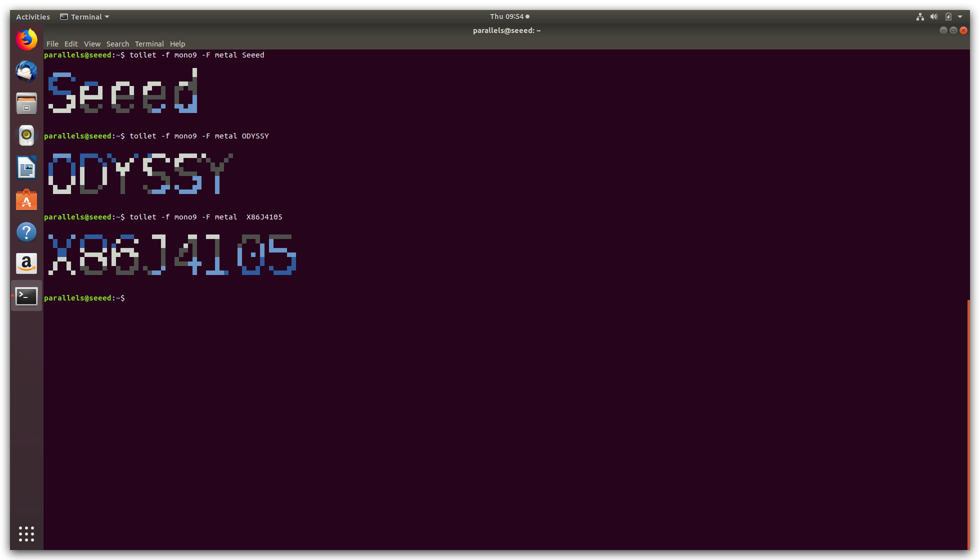Screen dimensions: 980x560
Task: Click the ODYSSY ASCII art output
Action: coord(140,173)
